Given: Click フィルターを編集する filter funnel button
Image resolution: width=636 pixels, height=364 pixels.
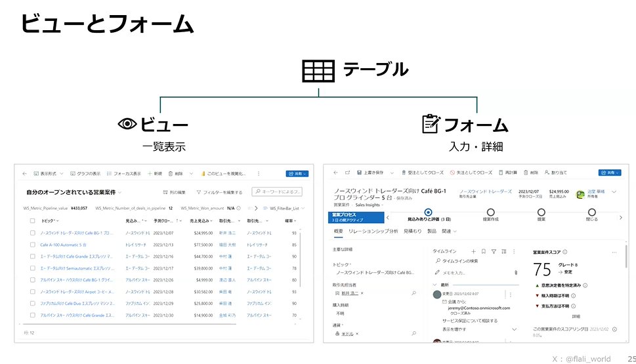Looking at the screenshot, I should click(219, 192).
